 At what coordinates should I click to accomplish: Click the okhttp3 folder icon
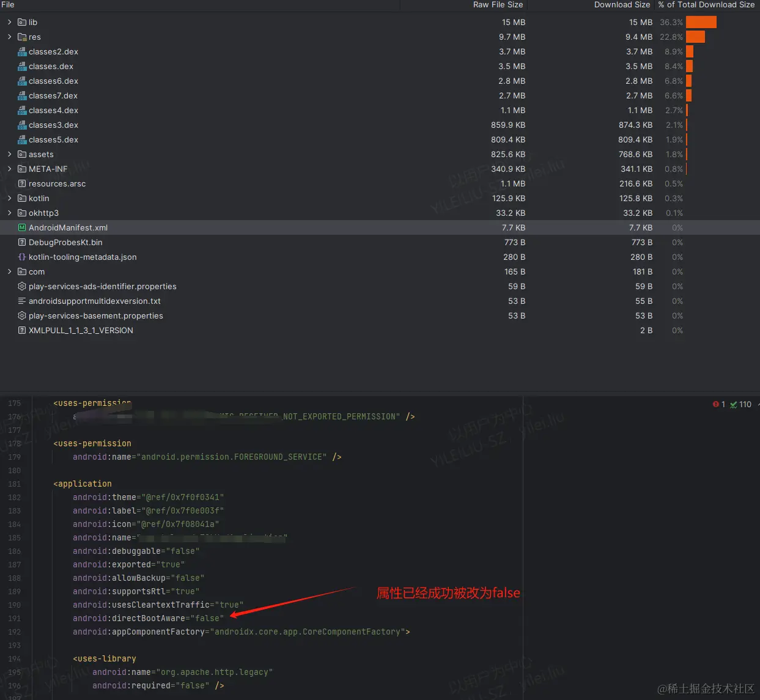pos(22,213)
